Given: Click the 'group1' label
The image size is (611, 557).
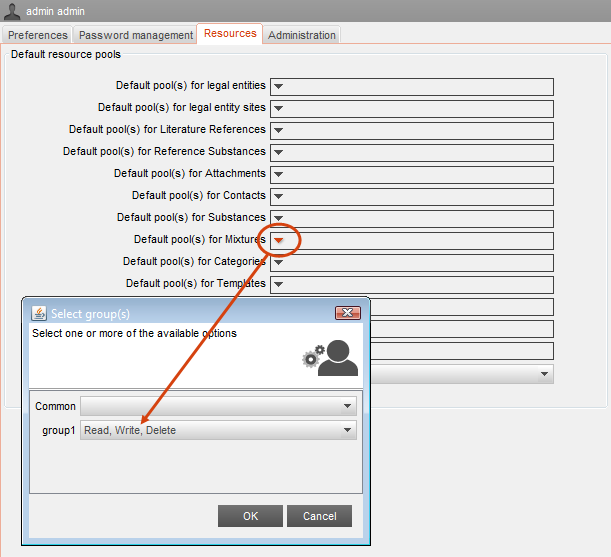Looking at the screenshot, I should (x=58, y=430).
